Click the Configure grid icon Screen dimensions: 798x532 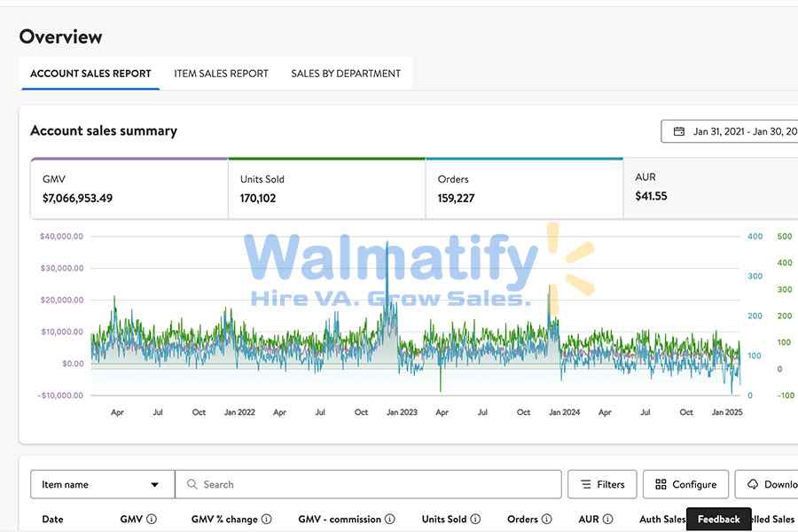tap(661, 484)
